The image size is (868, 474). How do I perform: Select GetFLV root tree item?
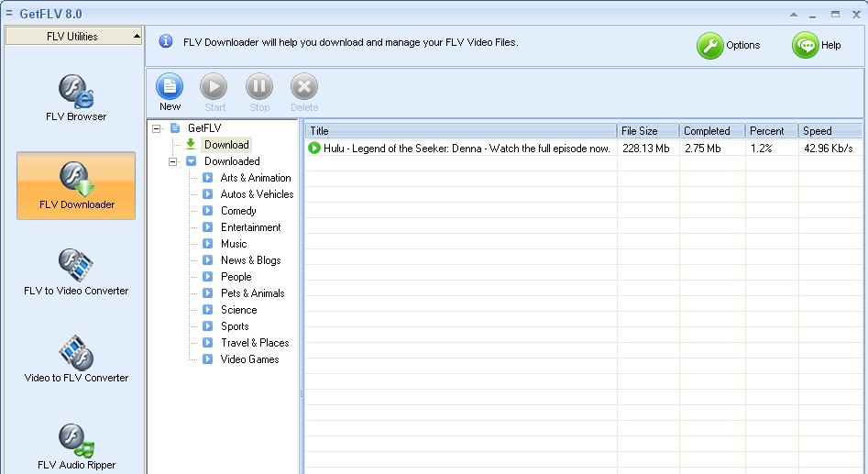[204, 128]
